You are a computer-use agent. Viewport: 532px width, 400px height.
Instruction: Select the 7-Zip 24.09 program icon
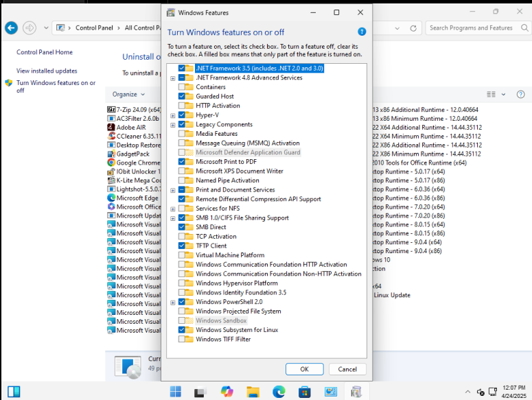pos(111,110)
